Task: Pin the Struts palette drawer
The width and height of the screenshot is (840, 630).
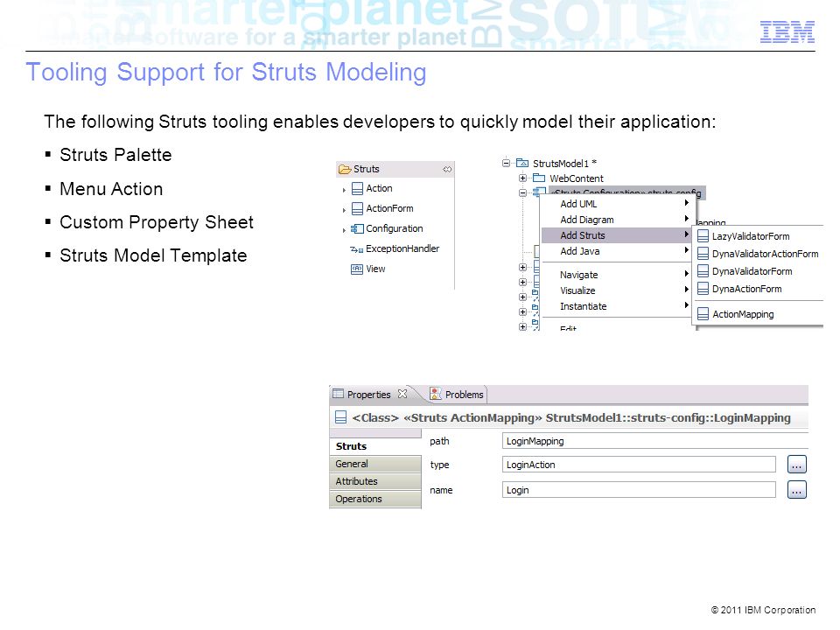Action: coord(447,169)
